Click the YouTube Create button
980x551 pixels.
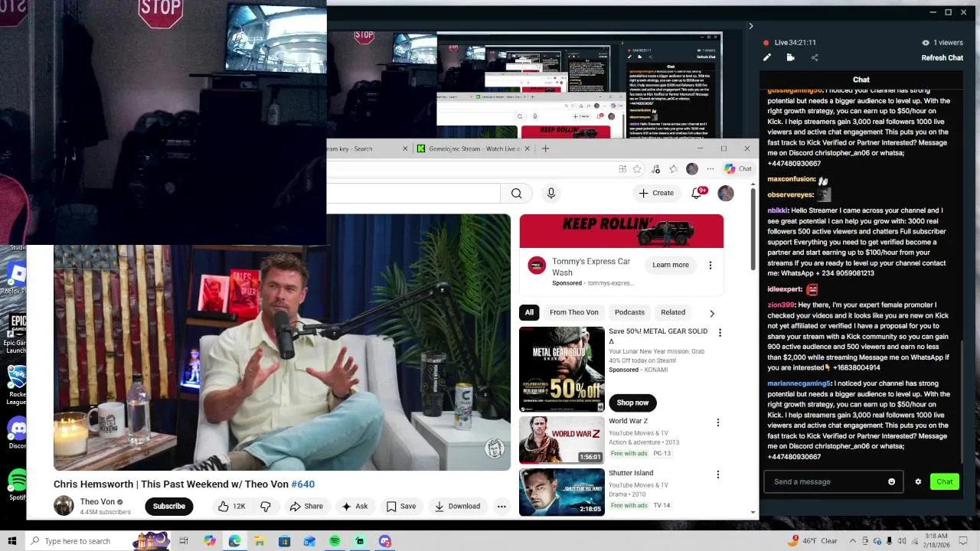pyautogui.click(x=656, y=193)
